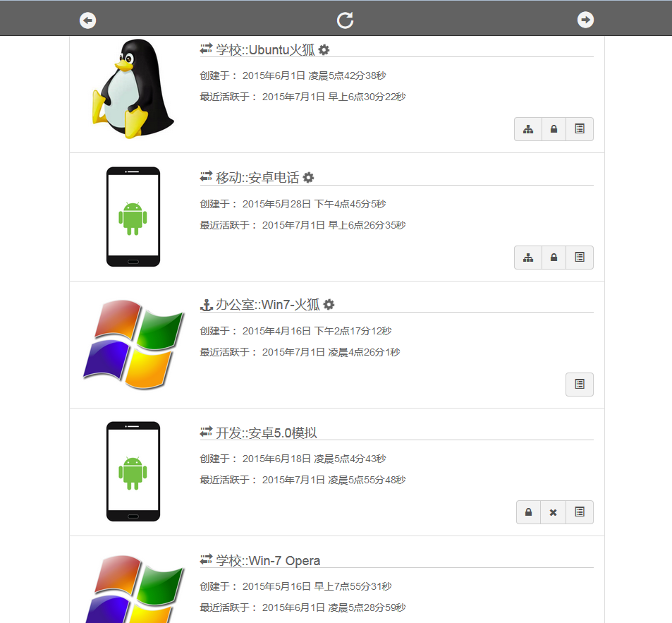Open list button for 开发::安卓5.0模拟 device
This screenshot has width=672, height=623.
(580, 512)
